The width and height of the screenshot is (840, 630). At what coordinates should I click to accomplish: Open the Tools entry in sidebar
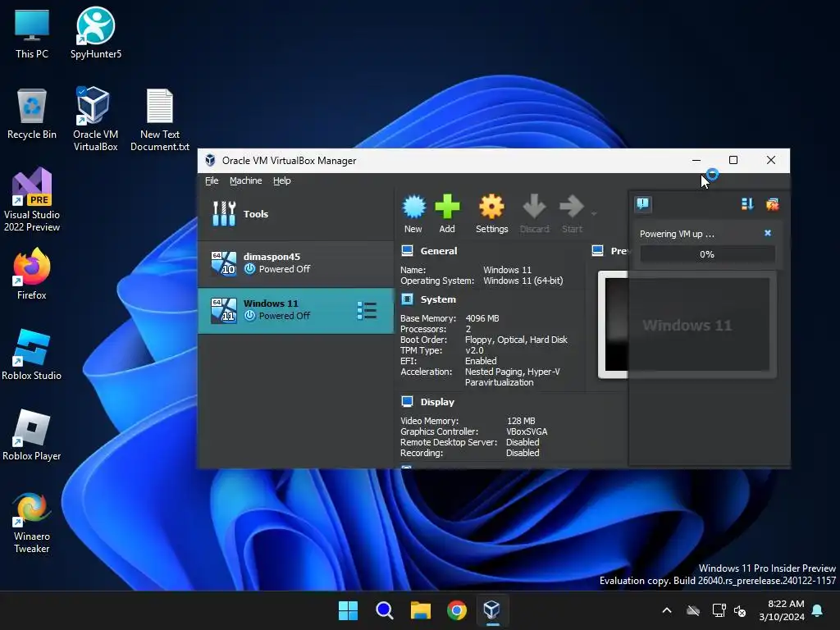pos(295,214)
